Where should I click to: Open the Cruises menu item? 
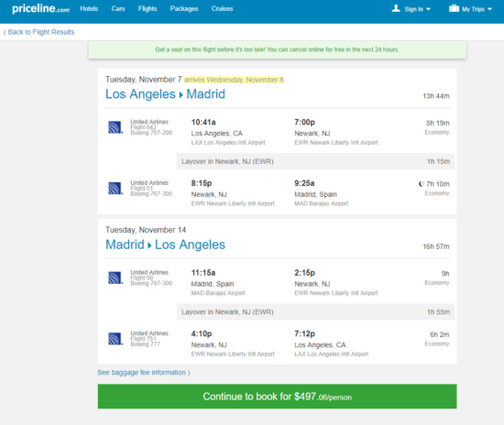pyautogui.click(x=222, y=8)
